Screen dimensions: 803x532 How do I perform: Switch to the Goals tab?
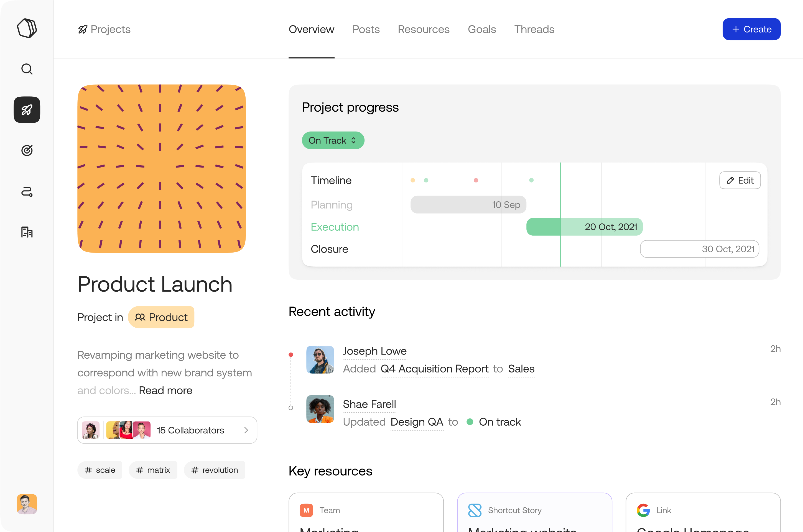coord(482,29)
